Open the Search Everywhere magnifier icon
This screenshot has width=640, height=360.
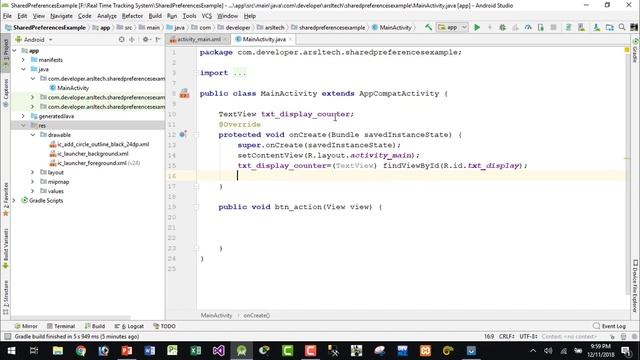point(622,27)
